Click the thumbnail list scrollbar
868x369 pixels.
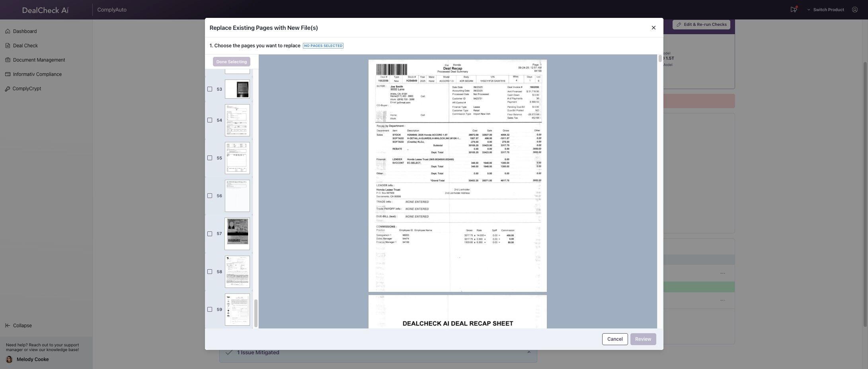256,313
